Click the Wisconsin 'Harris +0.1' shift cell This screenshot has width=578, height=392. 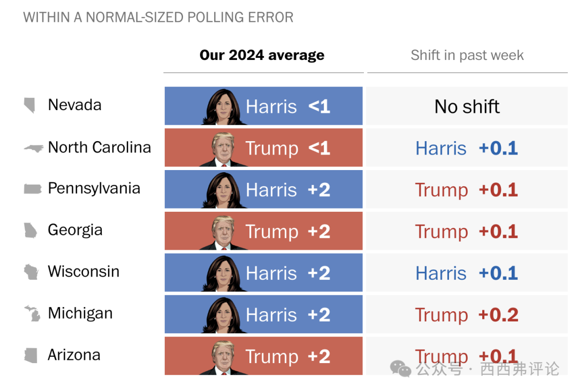(x=467, y=273)
